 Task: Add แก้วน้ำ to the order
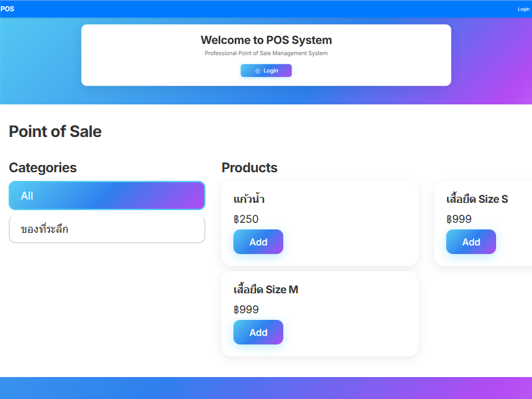click(258, 241)
